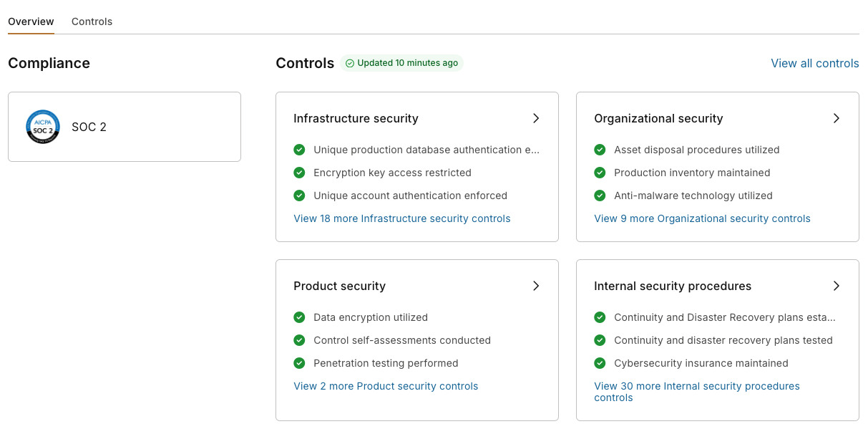Click the checkmark beside Control self-assessments conducted
This screenshot has height=429, width=868.
point(299,340)
